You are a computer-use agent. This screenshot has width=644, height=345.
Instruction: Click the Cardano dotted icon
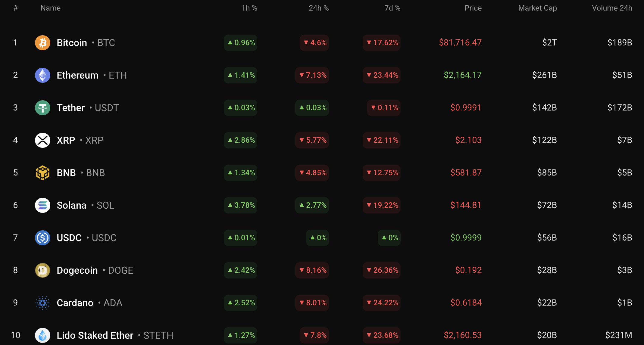coord(42,303)
